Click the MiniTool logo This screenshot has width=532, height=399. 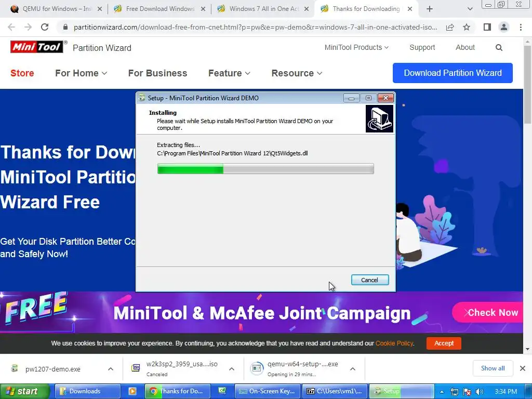coord(37,47)
